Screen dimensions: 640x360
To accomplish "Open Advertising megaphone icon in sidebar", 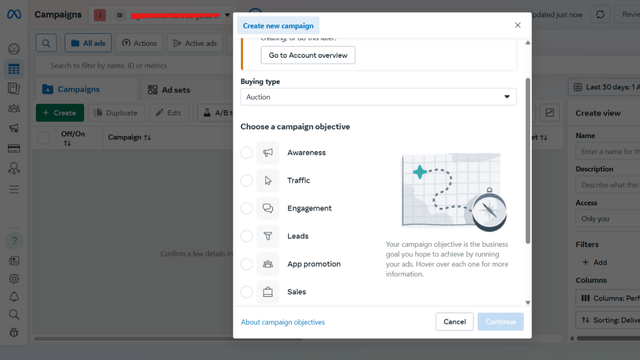I will click(x=14, y=128).
